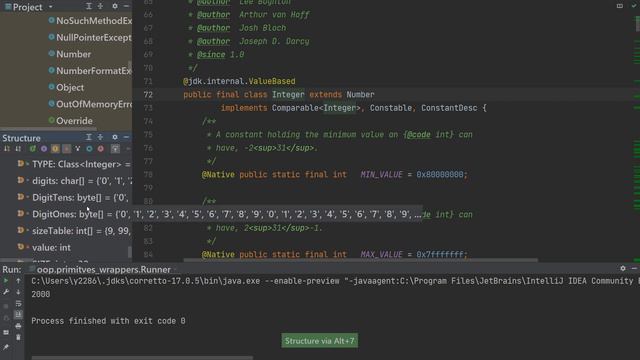This screenshot has height=360, width=640.
Task: Click Process finished with exit code 0 line
Action: click(108, 321)
